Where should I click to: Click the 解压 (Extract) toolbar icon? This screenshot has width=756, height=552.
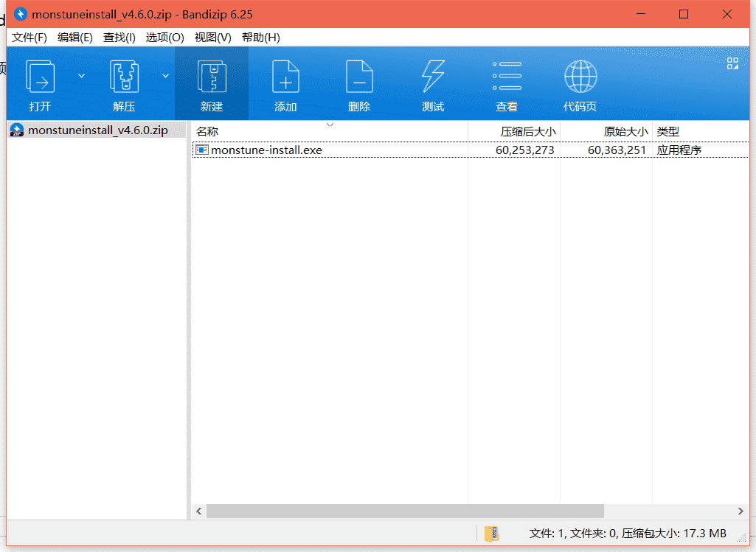click(124, 77)
